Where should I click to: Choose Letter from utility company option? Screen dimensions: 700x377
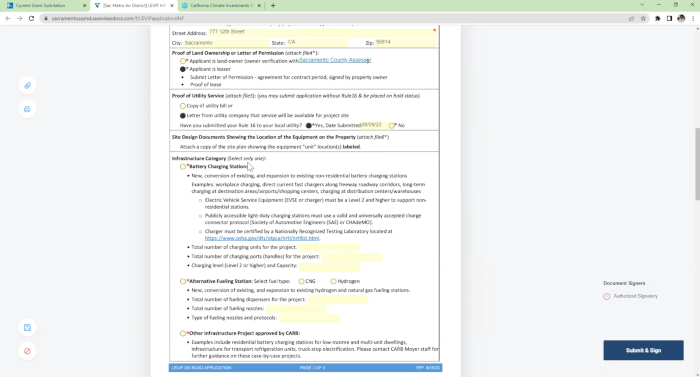[x=183, y=116]
